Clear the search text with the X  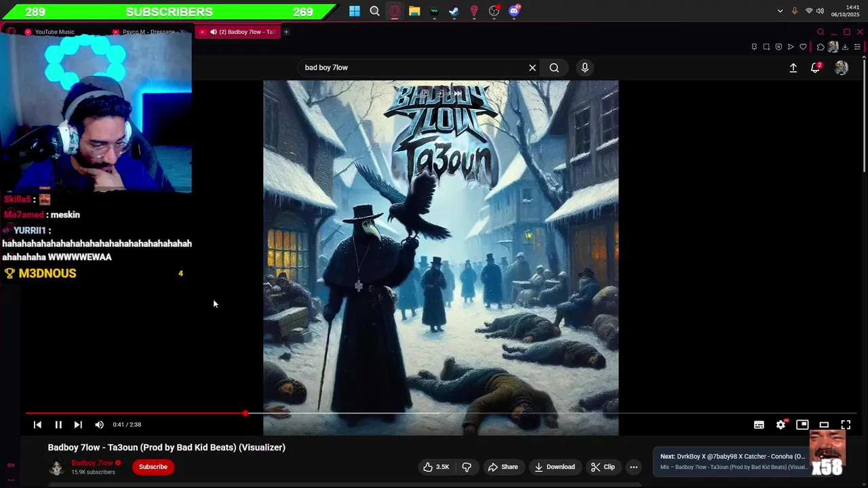coord(532,68)
